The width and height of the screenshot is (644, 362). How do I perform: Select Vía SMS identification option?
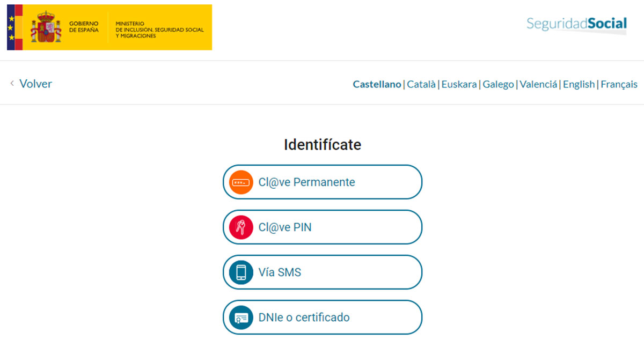coord(322,272)
